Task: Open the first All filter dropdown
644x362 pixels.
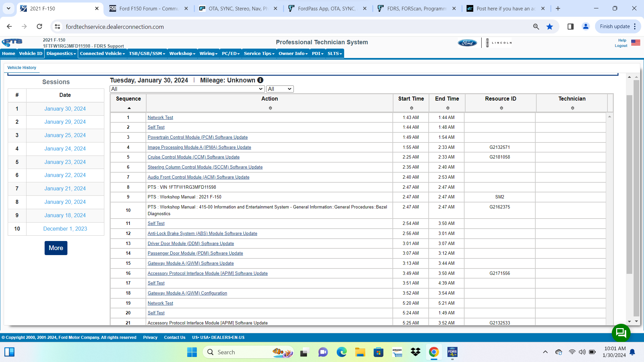Action: [187, 89]
